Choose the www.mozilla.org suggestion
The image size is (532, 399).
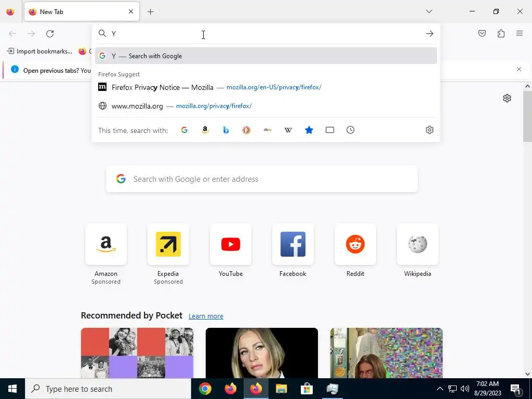266,106
